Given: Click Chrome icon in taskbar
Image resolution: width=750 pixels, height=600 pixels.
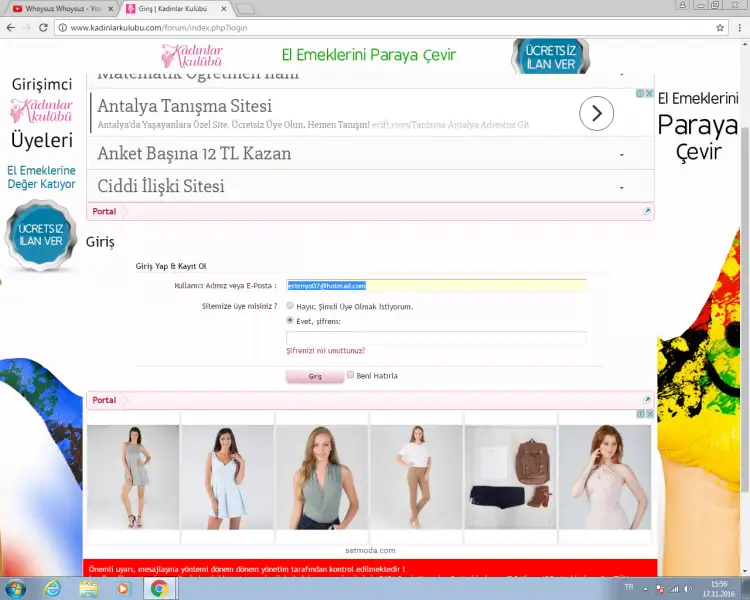Looking at the screenshot, I should pos(159,588).
